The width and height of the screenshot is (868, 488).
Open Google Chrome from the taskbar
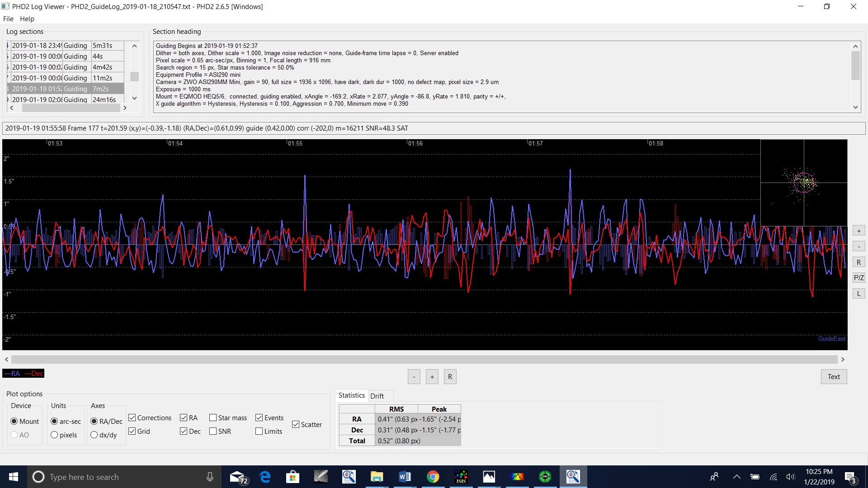pyautogui.click(x=433, y=477)
